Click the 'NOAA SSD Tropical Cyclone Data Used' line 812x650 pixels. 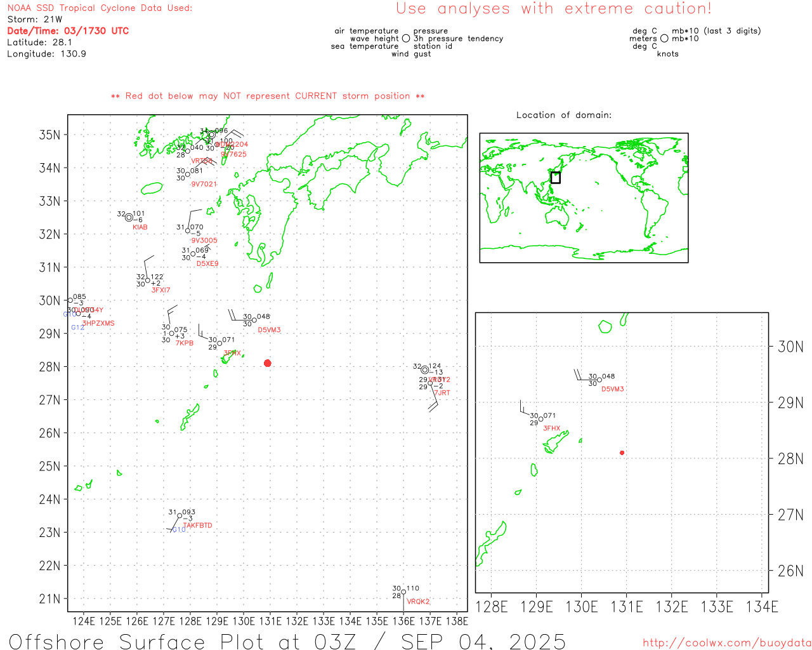(x=100, y=8)
